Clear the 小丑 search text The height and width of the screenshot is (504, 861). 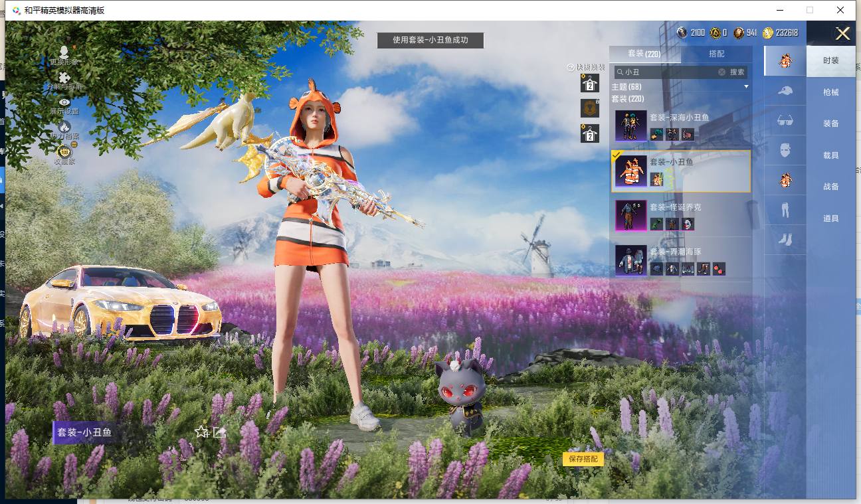pyautogui.click(x=722, y=72)
